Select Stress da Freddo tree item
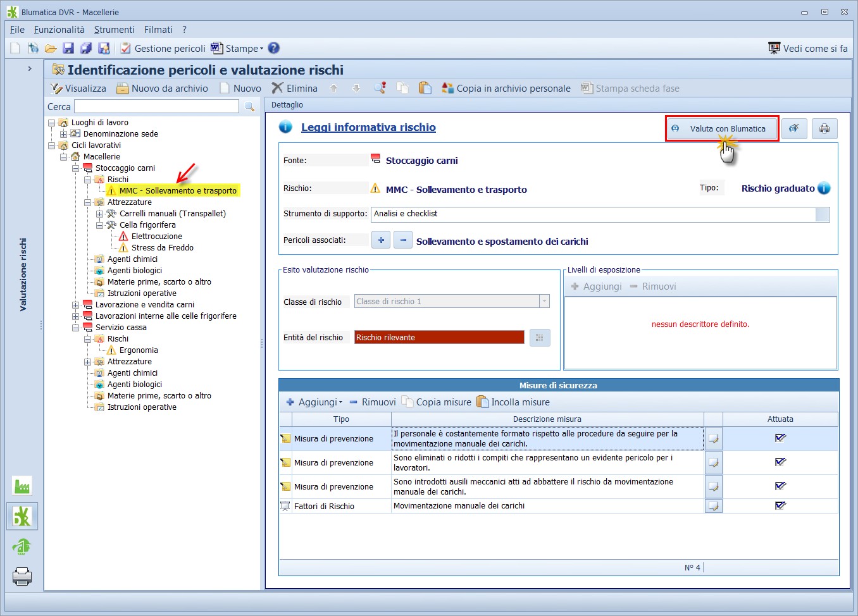This screenshot has height=616, width=858. (x=163, y=248)
